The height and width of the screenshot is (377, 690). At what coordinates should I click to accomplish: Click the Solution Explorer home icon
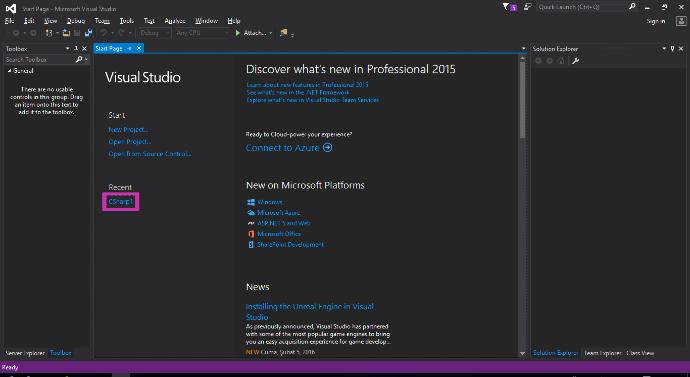(561, 61)
